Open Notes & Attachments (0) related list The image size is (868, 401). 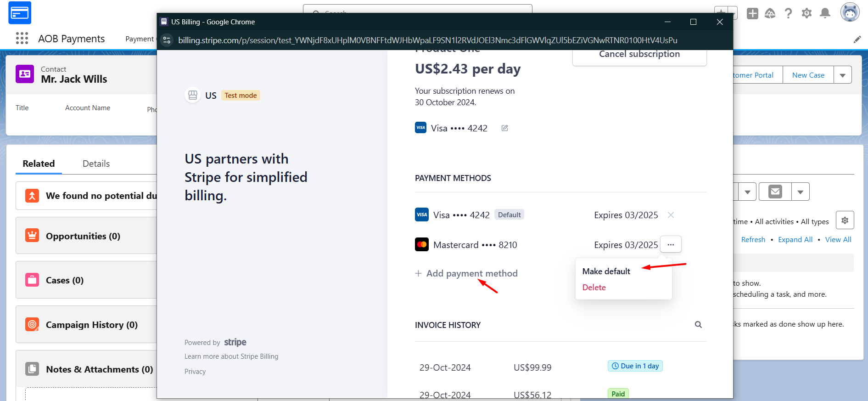coord(100,369)
